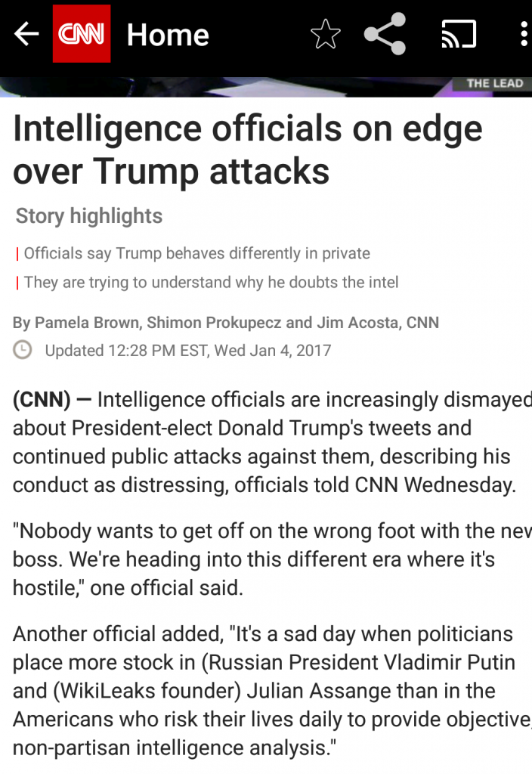
Task: Open the three-dot overflow menu
Action: click(523, 34)
